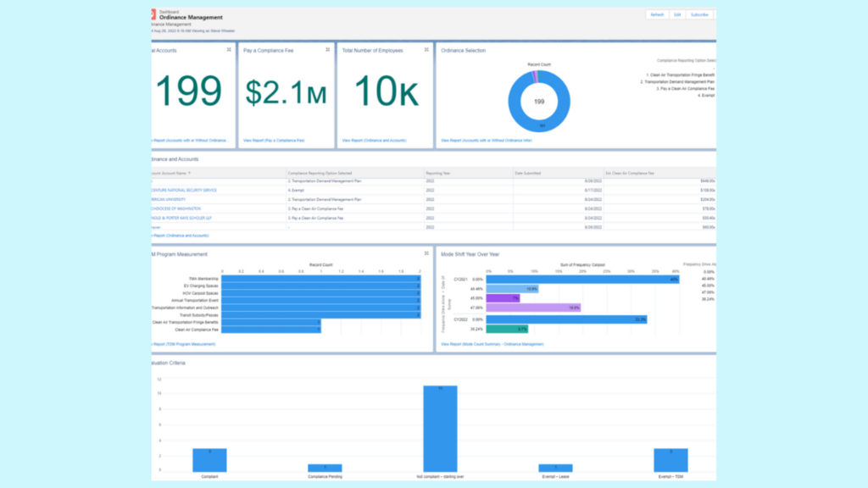The height and width of the screenshot is (488, 868).
Task: Click the Not compliant – starting over bar
Action: click(x=440, y=428)
